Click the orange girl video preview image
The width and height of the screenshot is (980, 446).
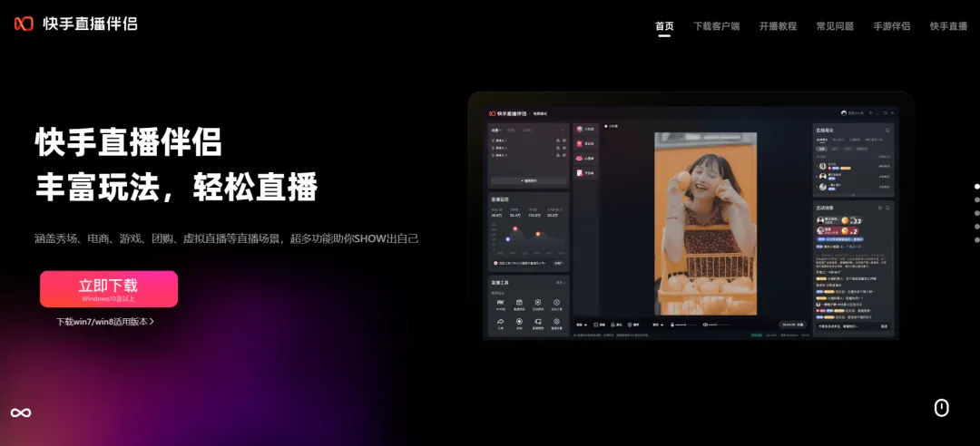point(705,224)
